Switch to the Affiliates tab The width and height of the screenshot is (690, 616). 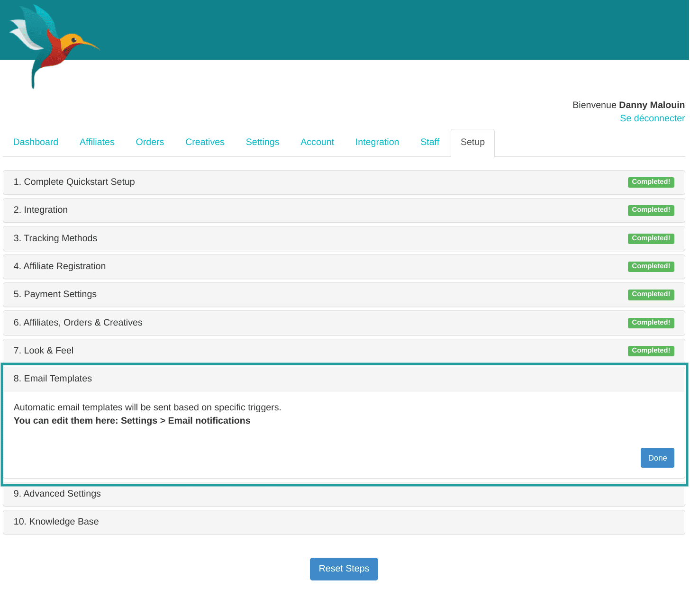97,142
